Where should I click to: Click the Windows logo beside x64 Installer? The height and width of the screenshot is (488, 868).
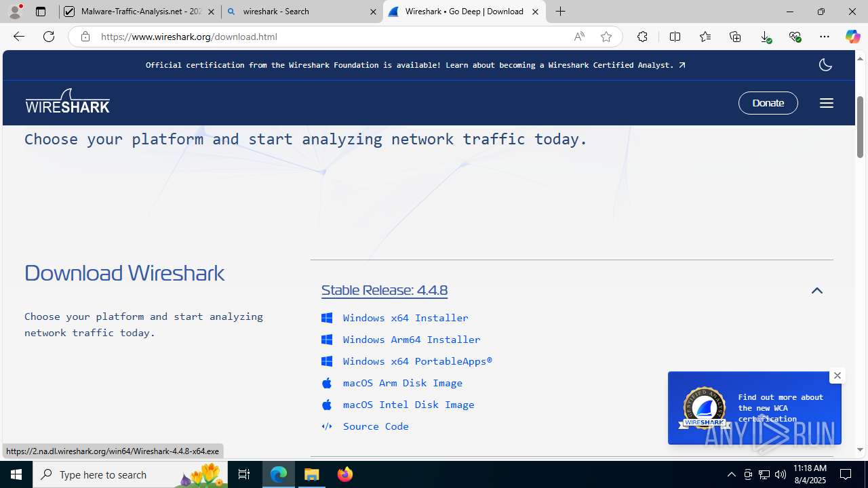click(x=327, y=318)
